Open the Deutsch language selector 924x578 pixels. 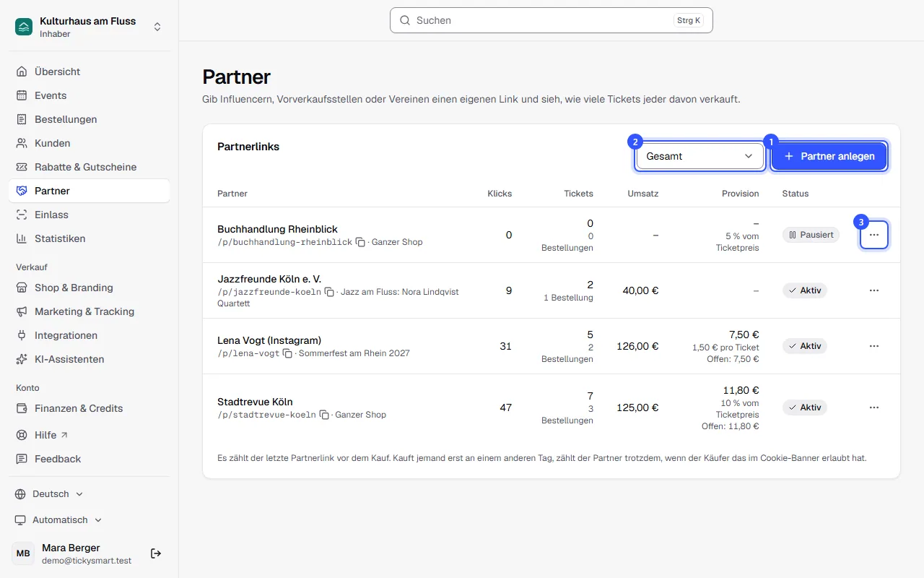pyautogui.click(x=49, y=494)
